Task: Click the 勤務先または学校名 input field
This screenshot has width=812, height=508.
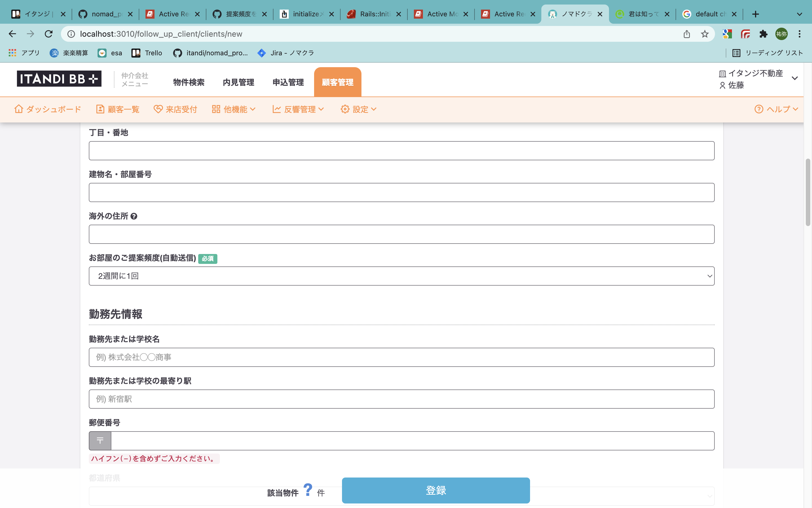Action: pyautogui.click(x=401, y=357)
